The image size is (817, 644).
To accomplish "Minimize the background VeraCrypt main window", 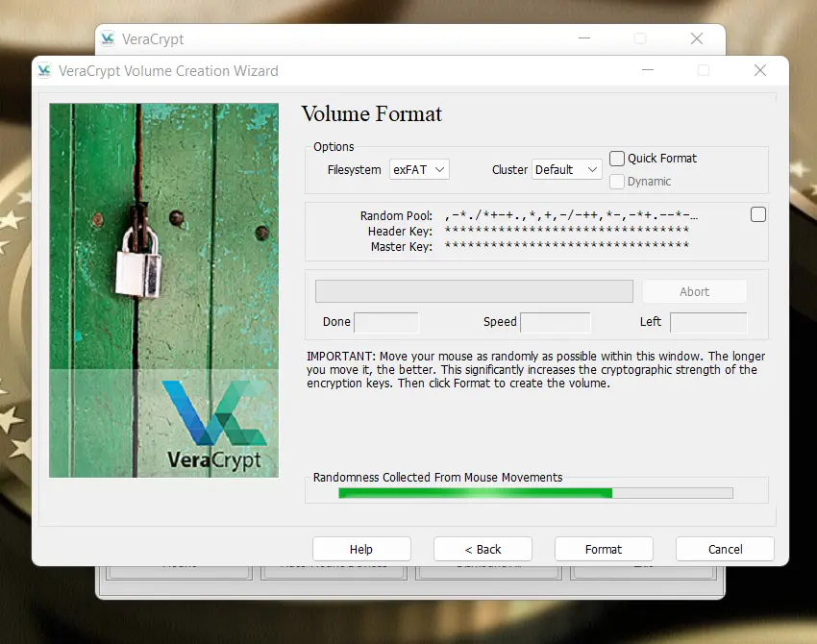I will point(584,38).
